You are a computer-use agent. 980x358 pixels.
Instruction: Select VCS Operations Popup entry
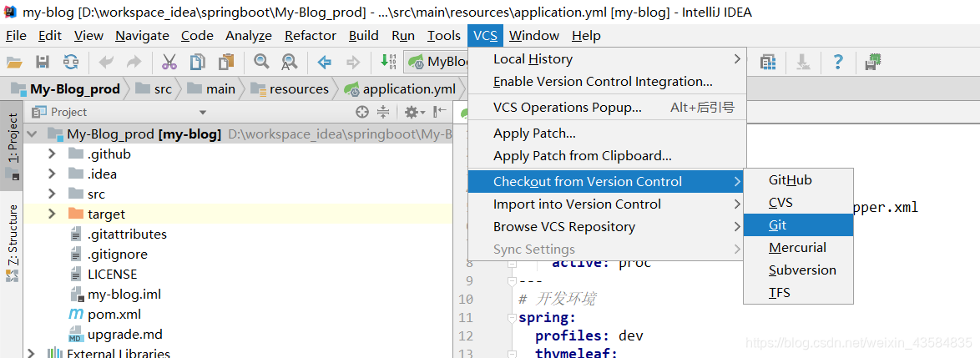point(607,108)
